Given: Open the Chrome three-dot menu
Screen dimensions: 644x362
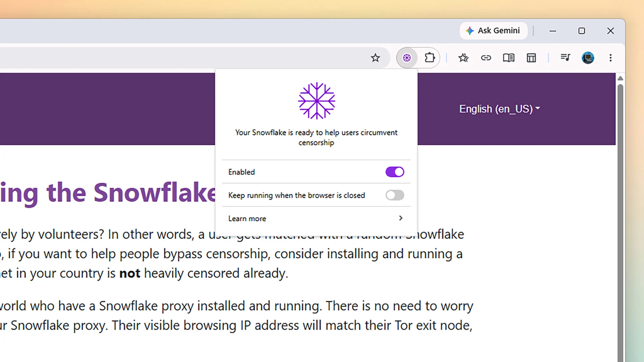Looking at the screenshot, I should (611, 58).
